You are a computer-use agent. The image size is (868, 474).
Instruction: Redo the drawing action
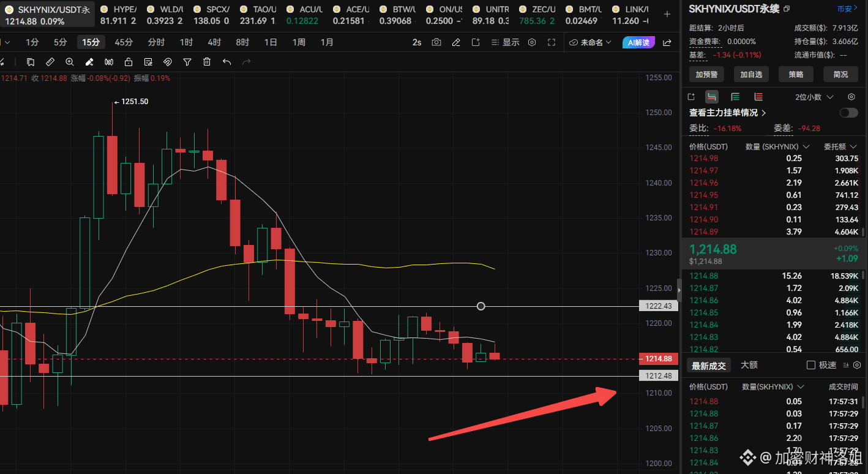(x=246, y=62)
